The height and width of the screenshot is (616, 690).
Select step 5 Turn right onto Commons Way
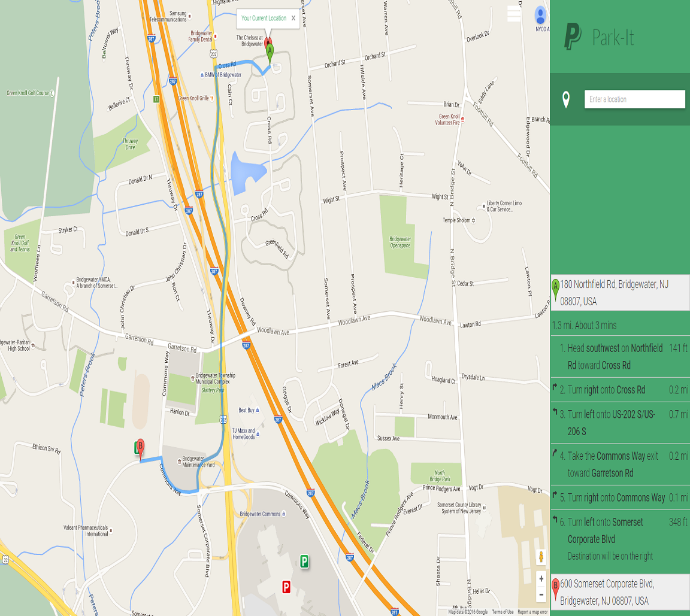620,497
